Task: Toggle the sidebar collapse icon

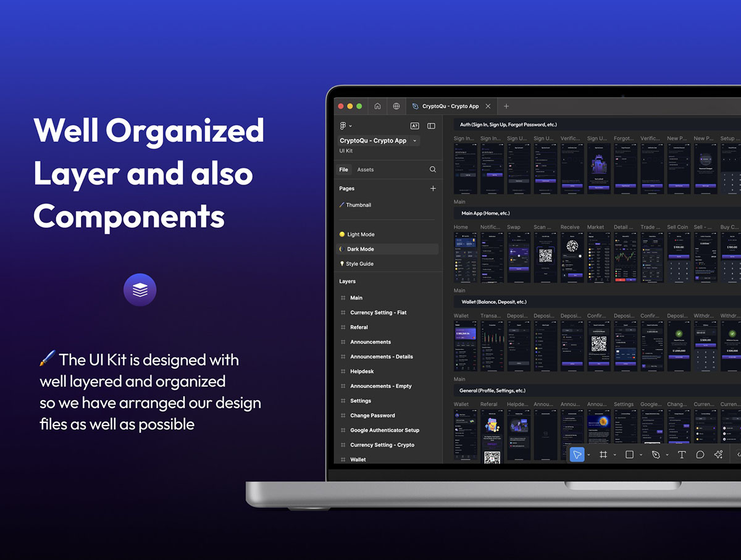Action: 431,126
